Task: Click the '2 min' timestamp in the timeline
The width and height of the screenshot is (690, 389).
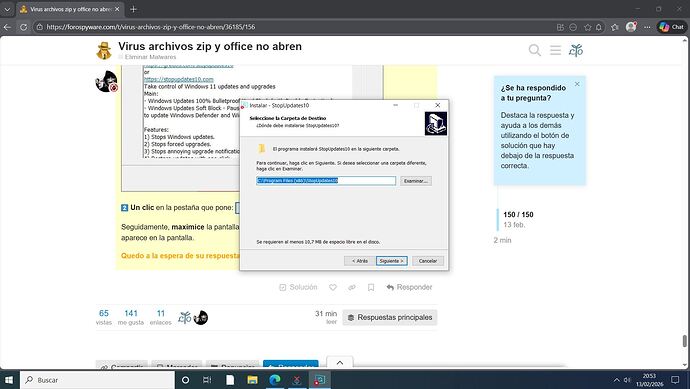Action: click(x=503, y=240)
